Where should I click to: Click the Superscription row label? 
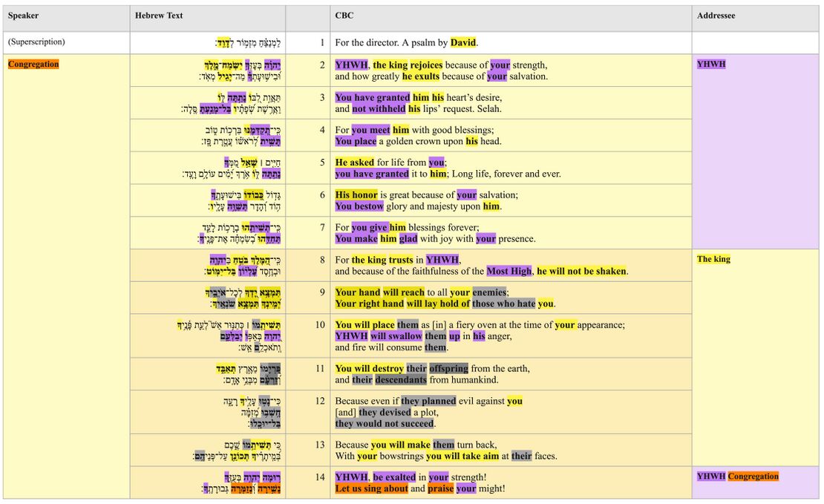tap(36, 42)
